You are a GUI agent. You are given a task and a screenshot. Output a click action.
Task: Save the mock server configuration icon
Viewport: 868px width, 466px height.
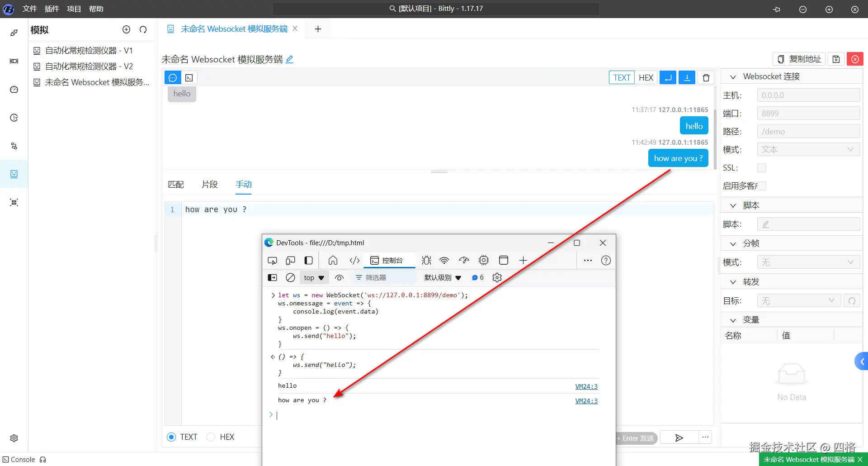836,59
